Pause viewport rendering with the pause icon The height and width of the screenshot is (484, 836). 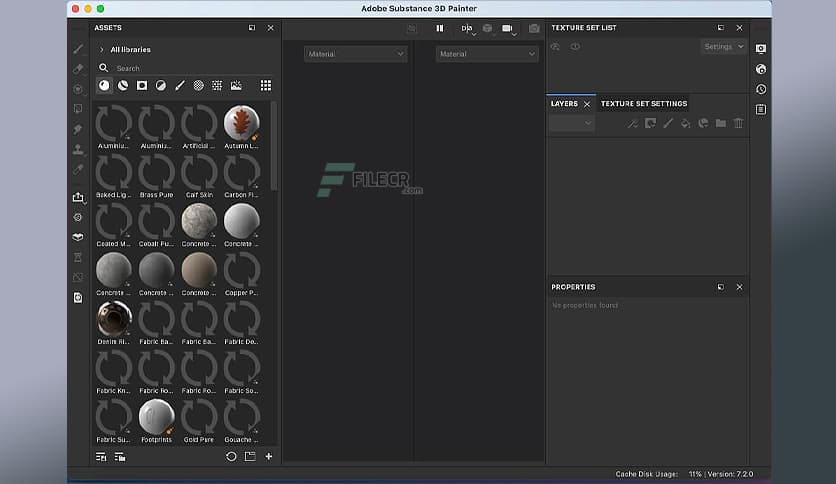pos(440,28)
